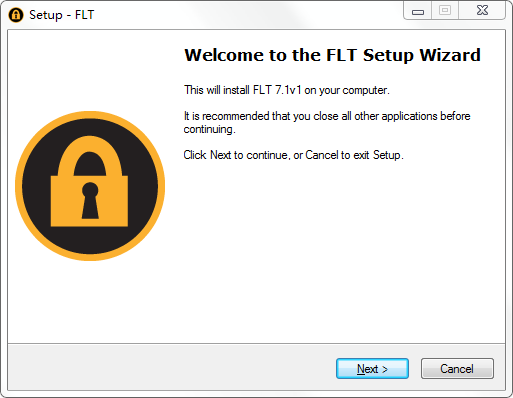Click the orange outer ring of the logo
Viewport: 513px width, 398px height.
90,115
